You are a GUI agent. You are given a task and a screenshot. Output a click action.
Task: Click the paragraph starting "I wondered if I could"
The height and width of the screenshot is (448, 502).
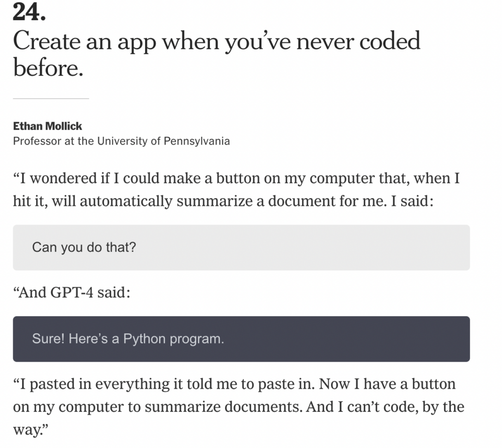pyautogui.click(x=236, y=189)
